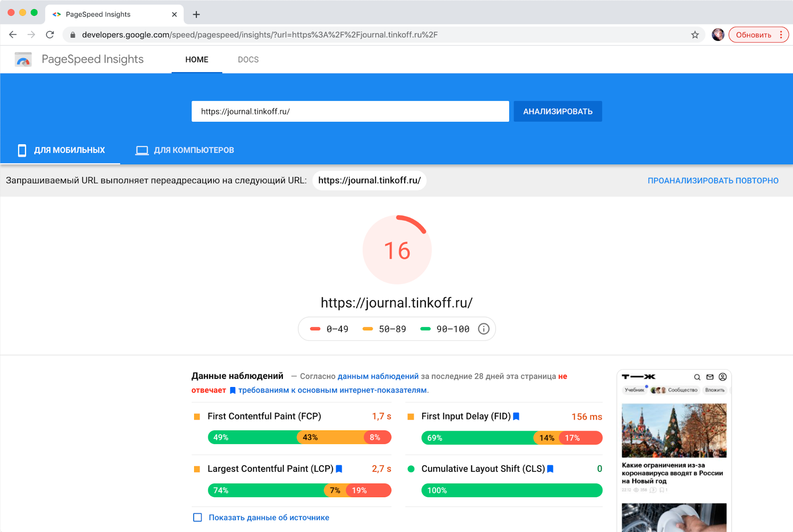Click the https://journal.tinkoff.ru/ heading under score

397,302
